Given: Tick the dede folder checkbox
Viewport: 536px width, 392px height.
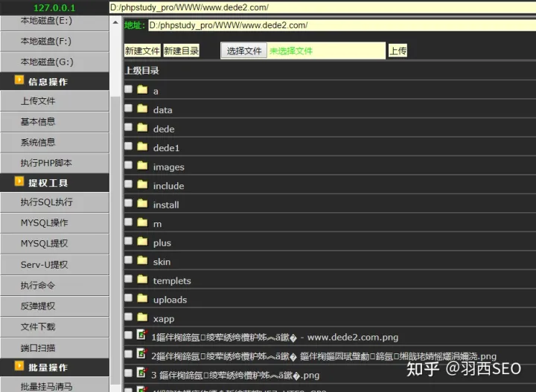Looking at the screenshot, I should pyautogui.click(x=128, y=127).
